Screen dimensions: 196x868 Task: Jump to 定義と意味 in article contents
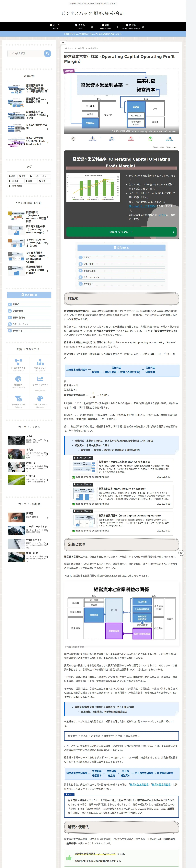coord(89,264)
